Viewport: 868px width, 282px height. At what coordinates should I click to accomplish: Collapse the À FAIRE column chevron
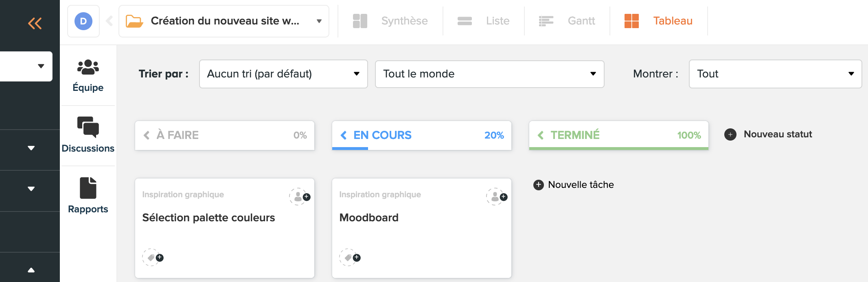[147, 135]
